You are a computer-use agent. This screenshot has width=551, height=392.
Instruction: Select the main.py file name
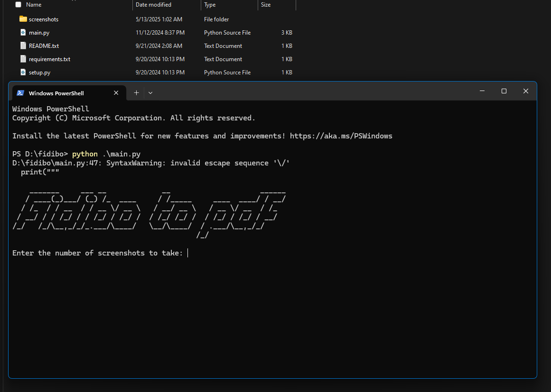pos(39,32)
